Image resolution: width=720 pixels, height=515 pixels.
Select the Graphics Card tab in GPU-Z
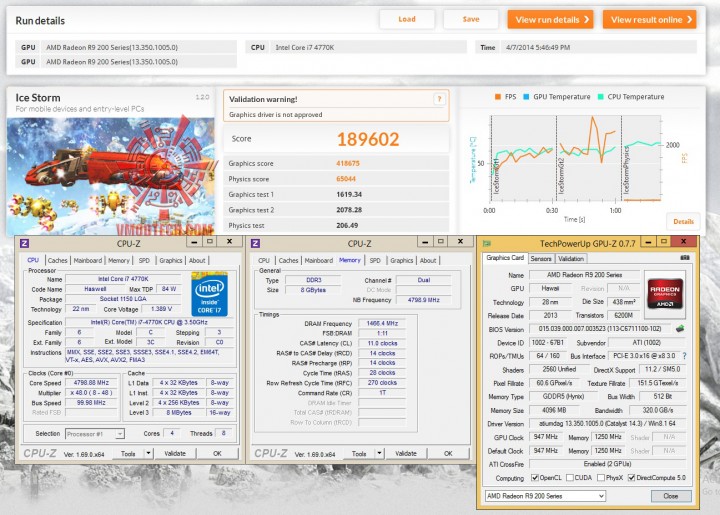pos(505,258)
